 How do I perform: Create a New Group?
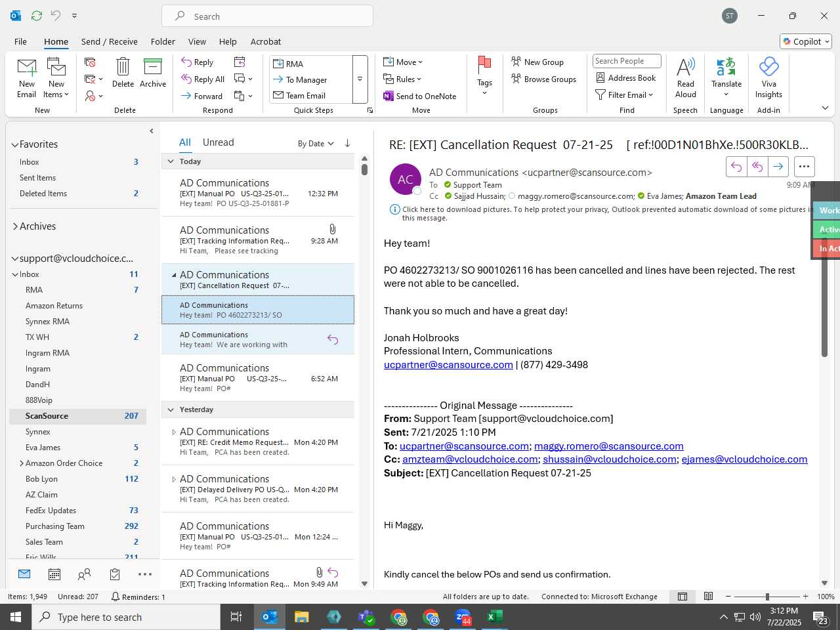tap(537, 62)
